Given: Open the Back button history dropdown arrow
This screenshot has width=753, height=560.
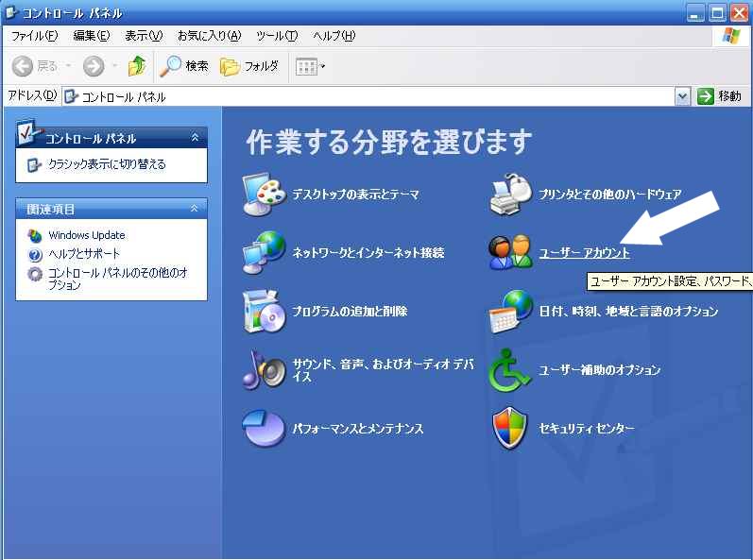Looking at the screenshot, I should click(x=69, y=66).
